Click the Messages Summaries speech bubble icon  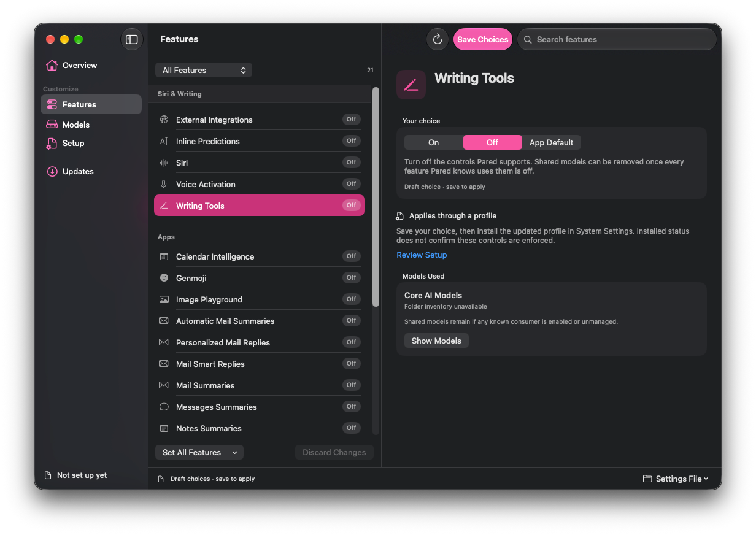[164, 407]
